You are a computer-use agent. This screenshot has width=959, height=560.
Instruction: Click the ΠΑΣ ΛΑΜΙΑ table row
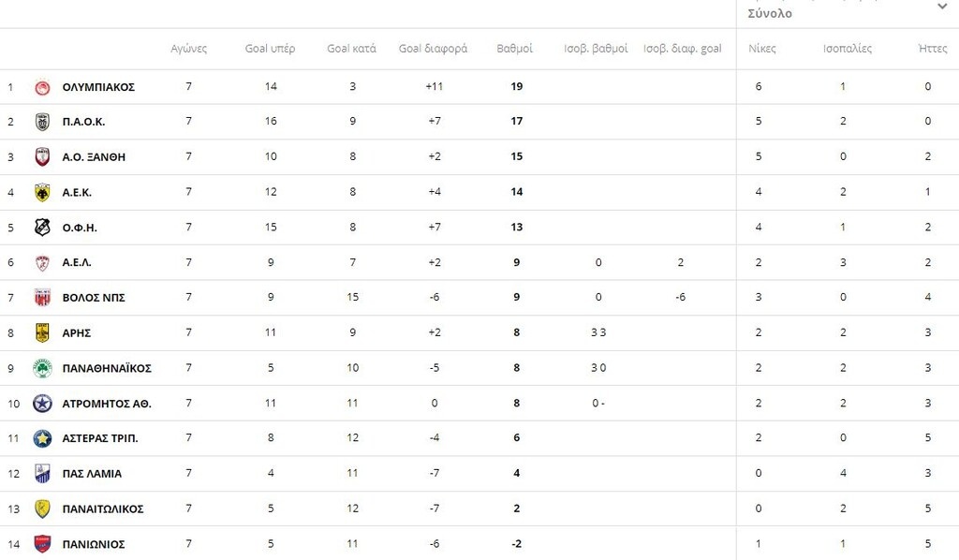coord(479,474)
